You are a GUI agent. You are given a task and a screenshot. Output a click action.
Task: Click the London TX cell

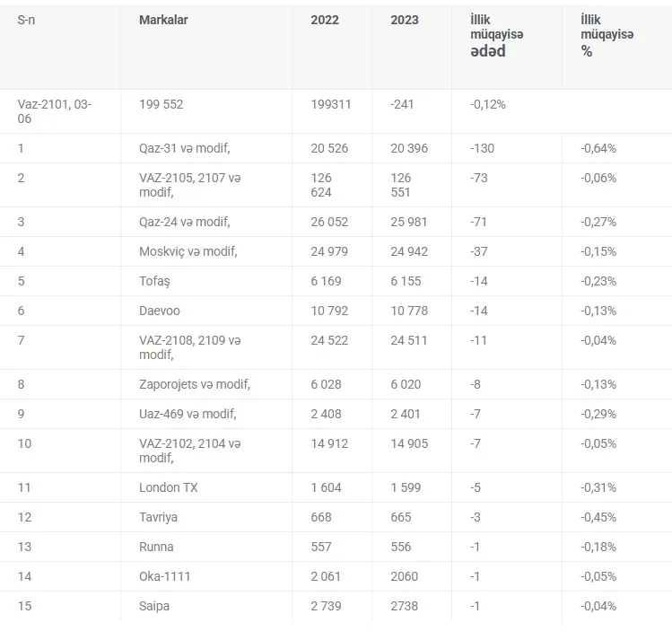click(x=169, y=487)
